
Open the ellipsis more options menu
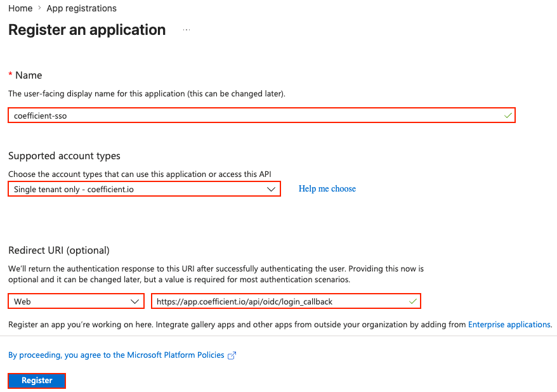[x=187, y=30]
